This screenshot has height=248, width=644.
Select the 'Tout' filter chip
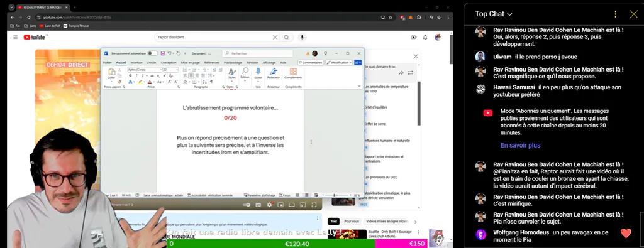coord(334,222)
